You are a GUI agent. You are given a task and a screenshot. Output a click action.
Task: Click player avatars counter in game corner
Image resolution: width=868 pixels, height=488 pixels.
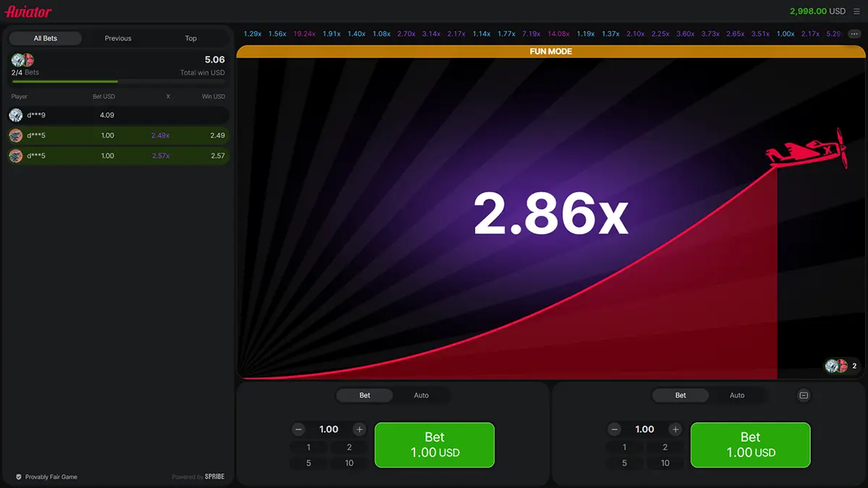point(842,366)
